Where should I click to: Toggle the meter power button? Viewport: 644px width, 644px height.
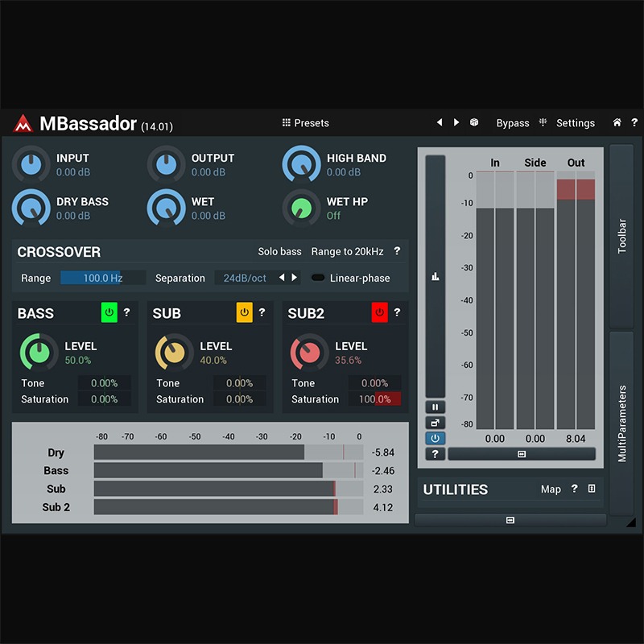pos(436,438)
